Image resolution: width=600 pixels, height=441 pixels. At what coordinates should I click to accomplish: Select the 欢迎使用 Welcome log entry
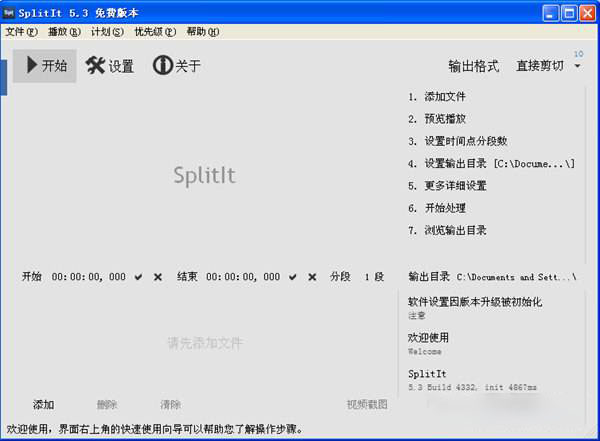(428, 343)
